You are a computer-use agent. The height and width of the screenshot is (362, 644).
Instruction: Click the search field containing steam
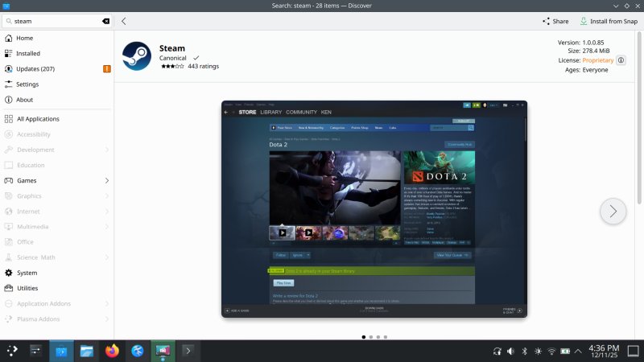coord(57,22)
